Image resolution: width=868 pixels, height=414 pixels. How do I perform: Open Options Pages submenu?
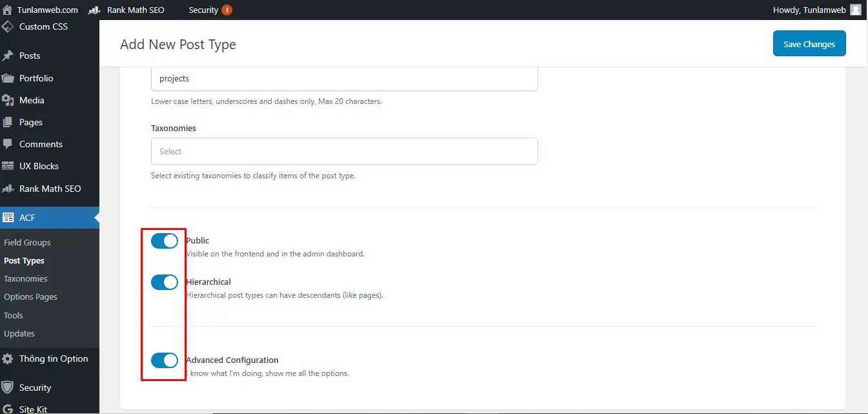tap(30, 296)
